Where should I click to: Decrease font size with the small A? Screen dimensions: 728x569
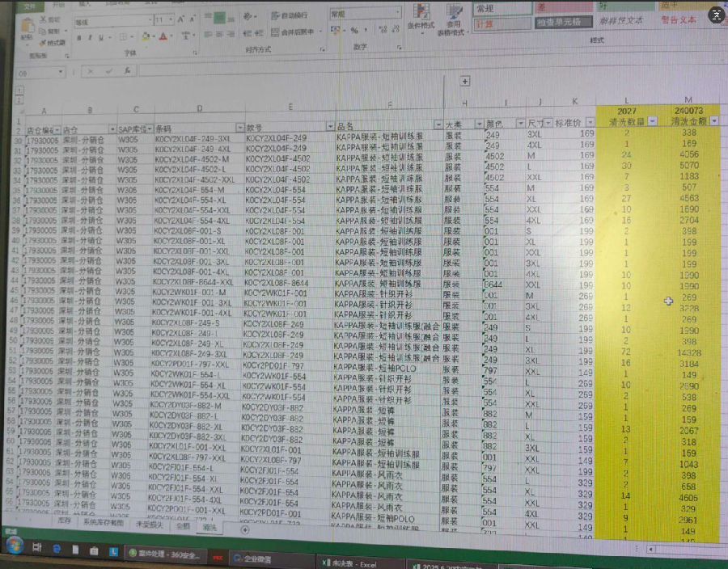193,19
